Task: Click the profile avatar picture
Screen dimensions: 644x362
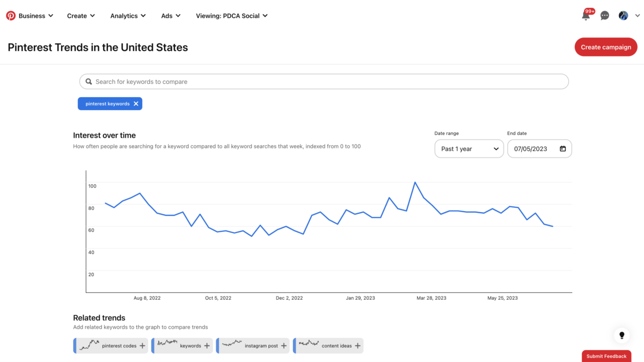Action: (x=623, y=16)
